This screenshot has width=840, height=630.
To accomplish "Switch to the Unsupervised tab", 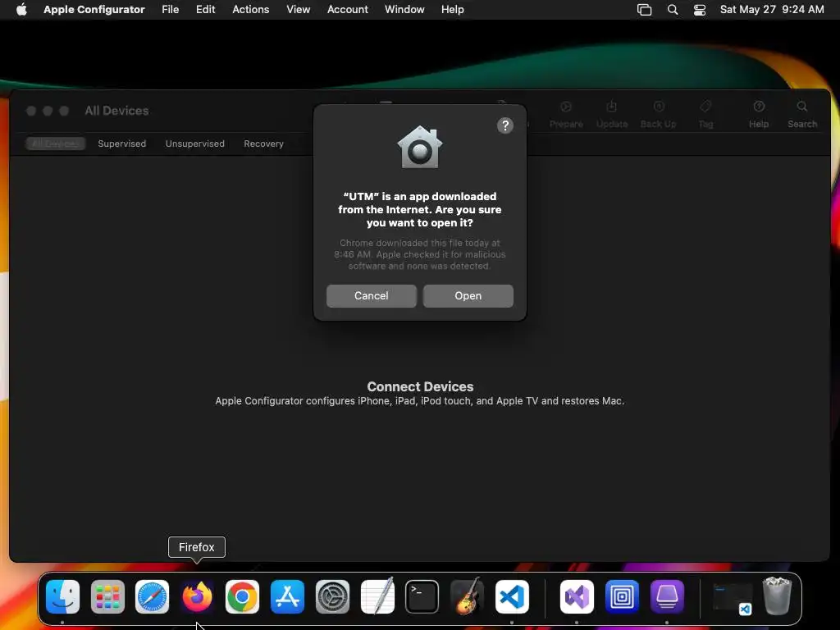I will tap(195, 144).
